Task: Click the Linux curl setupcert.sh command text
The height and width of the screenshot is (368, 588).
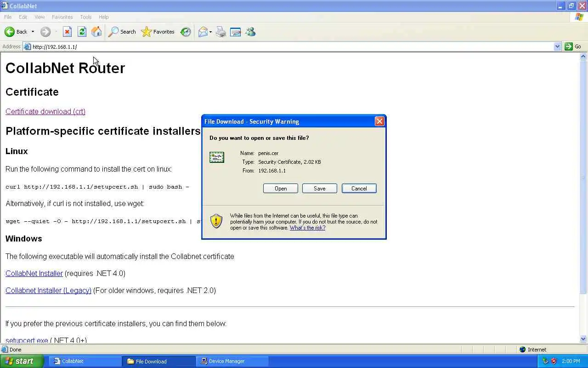Action: click(x=97, y=187)
